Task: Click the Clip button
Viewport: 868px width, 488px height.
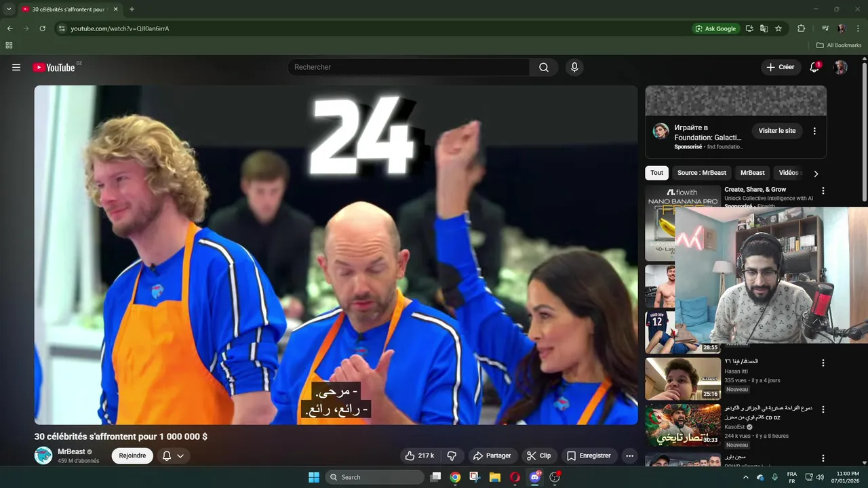Action: pyautogui.click(x=539, y=455)
